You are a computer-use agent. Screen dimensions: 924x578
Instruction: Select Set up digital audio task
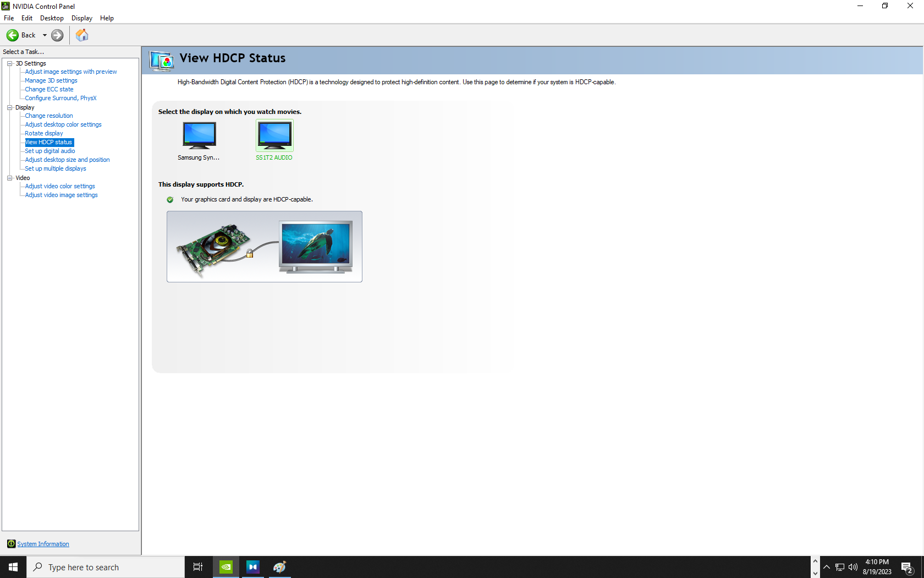tap(50, 151)
